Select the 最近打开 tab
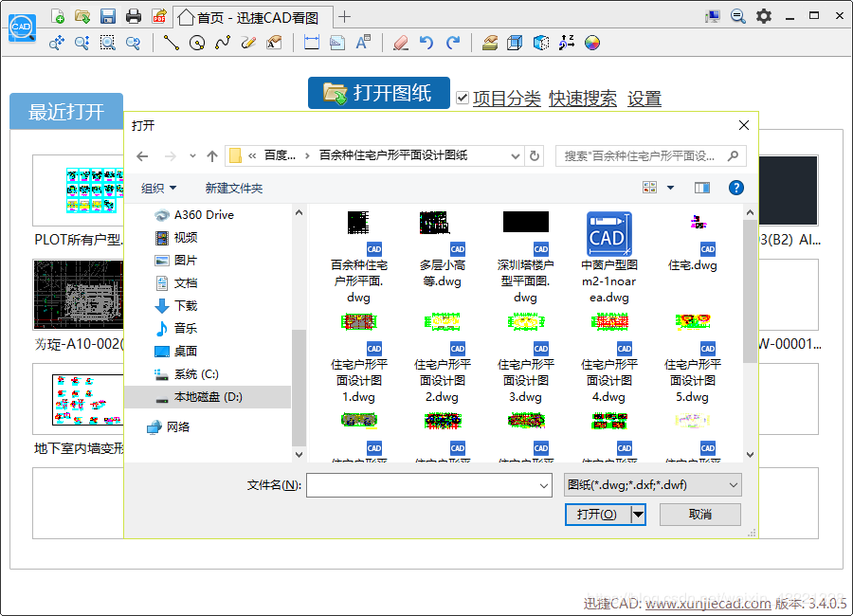Image resolution: width=853 pixels, height=616 pixels. [x=66, y=112]
